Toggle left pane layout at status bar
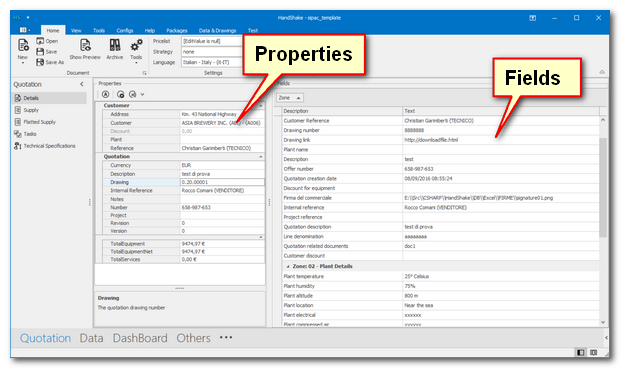621x369 pixels. coord(581,352)
